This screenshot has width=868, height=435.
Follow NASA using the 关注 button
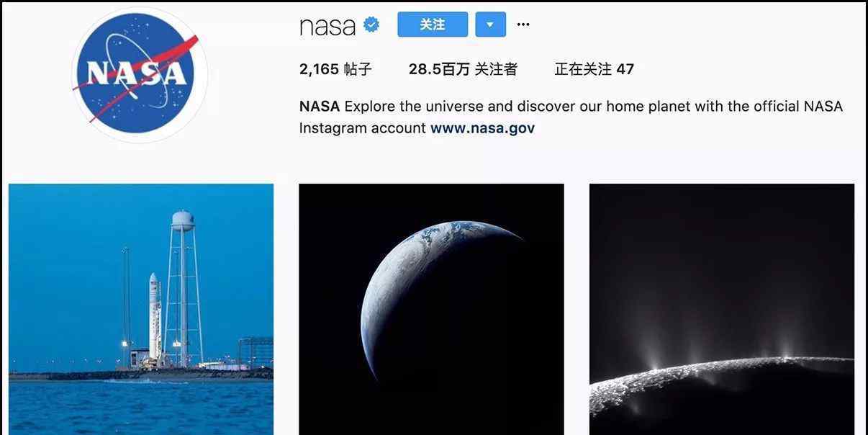tap(433, 24)
